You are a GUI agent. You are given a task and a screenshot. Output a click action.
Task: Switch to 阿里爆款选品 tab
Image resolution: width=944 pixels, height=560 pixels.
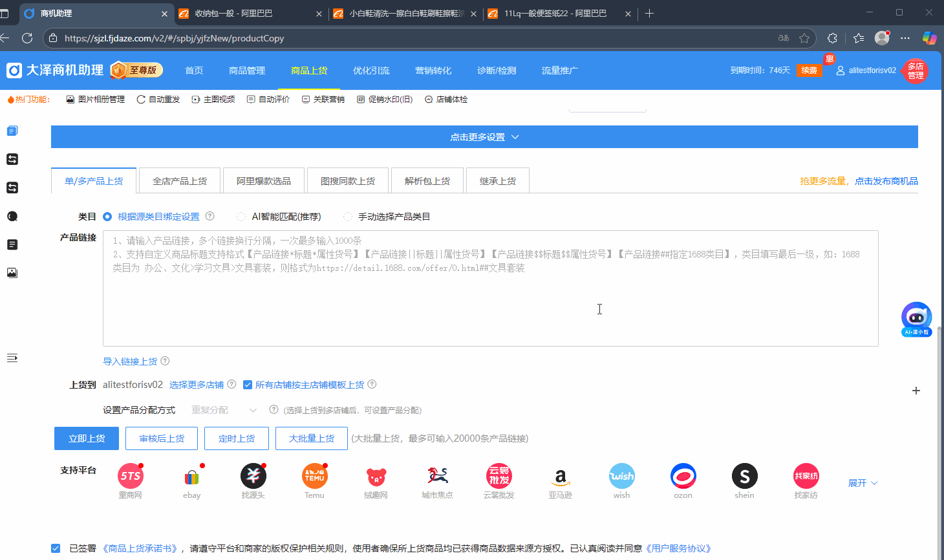click(x=264, y=181)
